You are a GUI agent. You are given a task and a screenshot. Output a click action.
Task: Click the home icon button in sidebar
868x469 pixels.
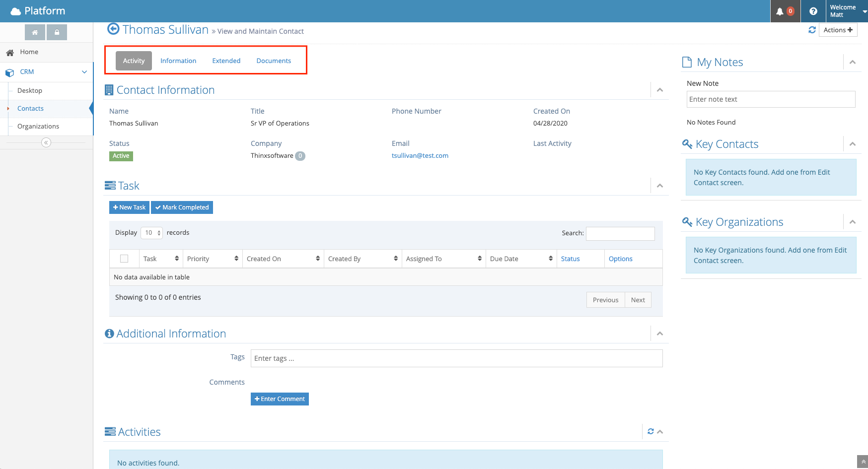tap(35, 32)
